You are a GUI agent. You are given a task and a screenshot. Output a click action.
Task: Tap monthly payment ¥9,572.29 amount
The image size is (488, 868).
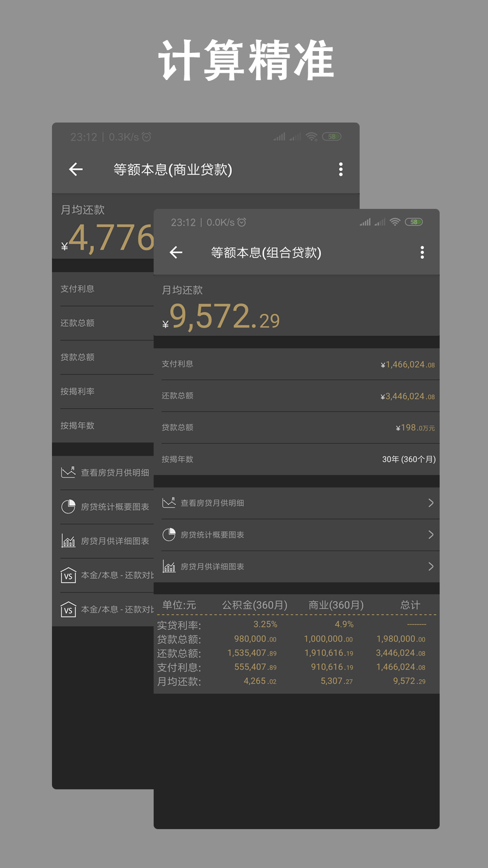pos(221,316)
